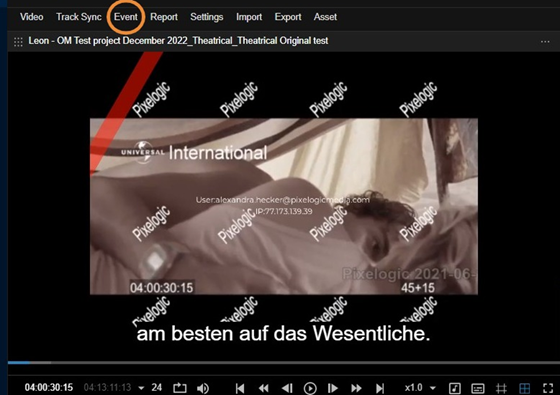Click the video preview frame

point(284,206)
